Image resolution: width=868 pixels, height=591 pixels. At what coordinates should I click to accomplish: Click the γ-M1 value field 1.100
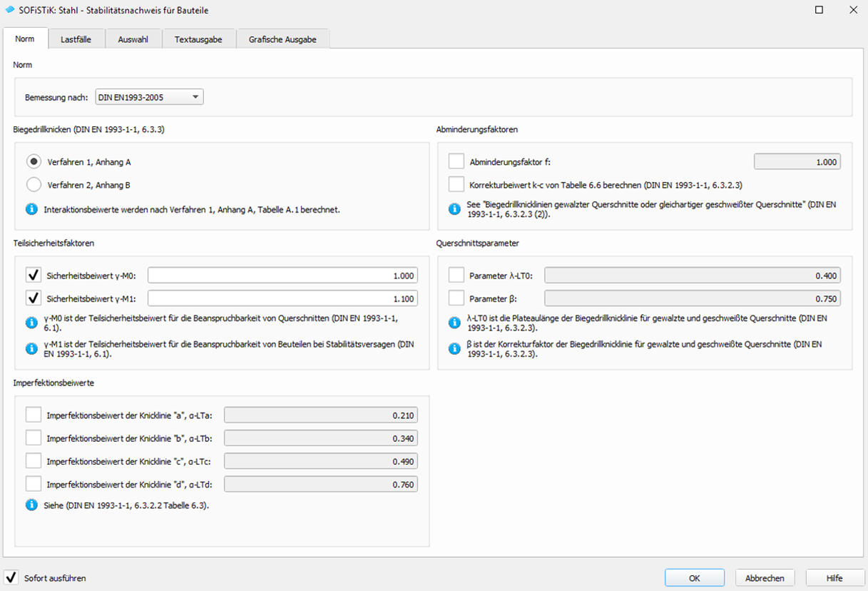click(x=282, y=298)
